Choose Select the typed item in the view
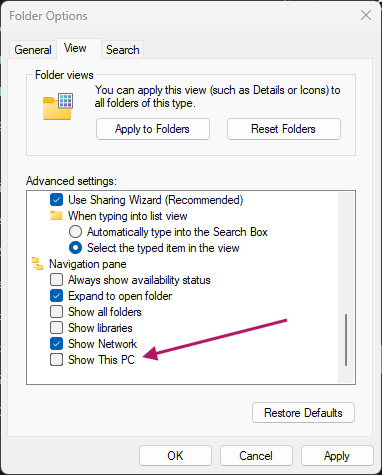This screenshot has height=475, width=382. 75,248
